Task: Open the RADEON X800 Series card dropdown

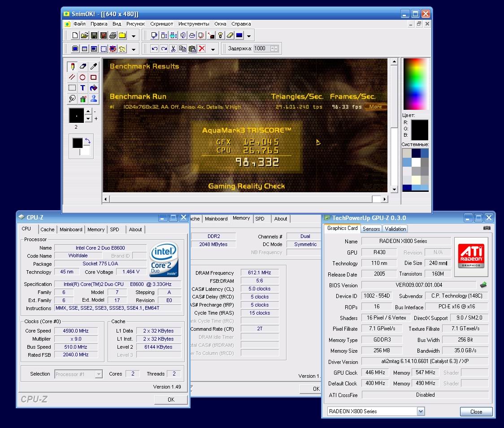Action: pos(421,411)
